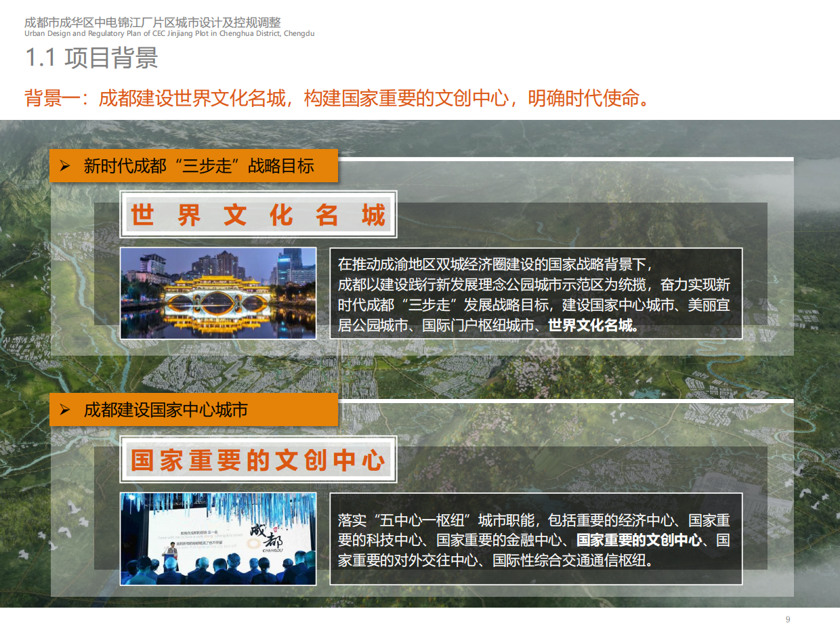This screenshot has height=630, width=840.
Task: Click the section heading '1.1 项目背景'
Action: (x=91, y=58)
